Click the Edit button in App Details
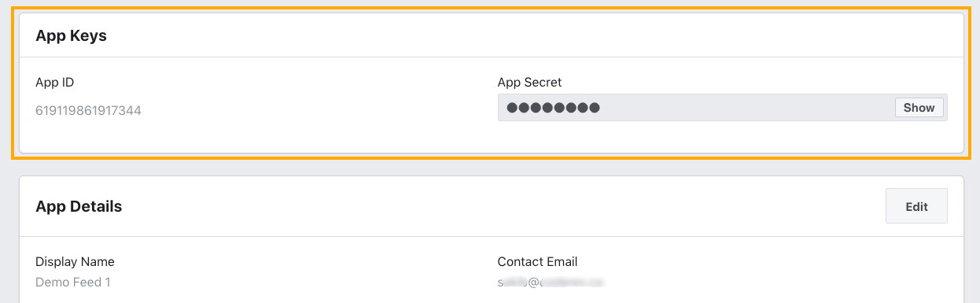Screen dimensions: 980x303 coord(916,206)
